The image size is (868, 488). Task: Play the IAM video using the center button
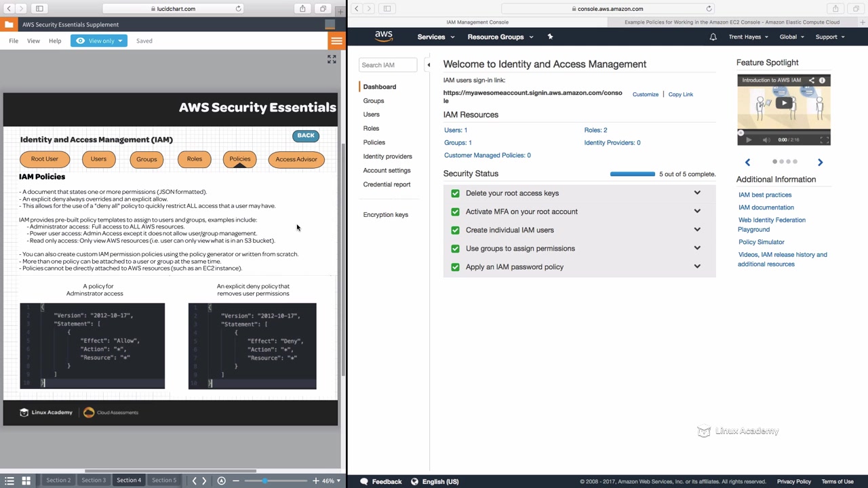[784, 103]
